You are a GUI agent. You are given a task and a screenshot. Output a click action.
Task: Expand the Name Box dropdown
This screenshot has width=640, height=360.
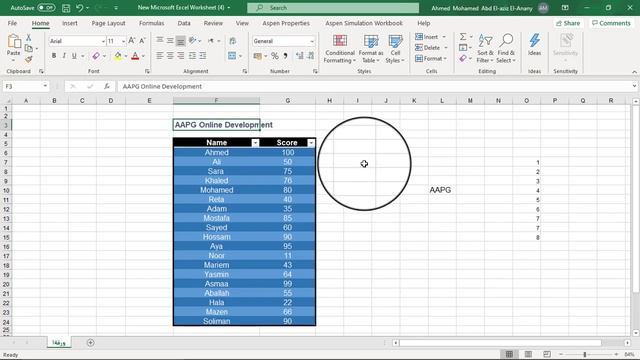pos(45,87)
